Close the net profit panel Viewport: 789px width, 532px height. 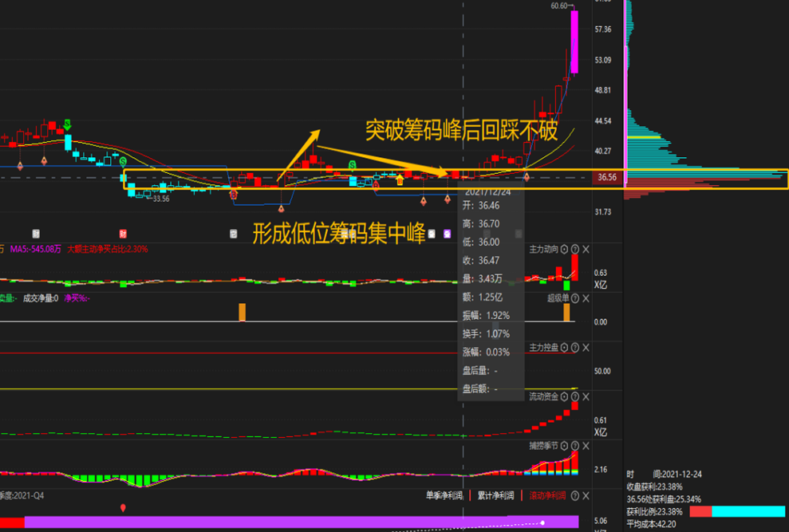[586, 496]
